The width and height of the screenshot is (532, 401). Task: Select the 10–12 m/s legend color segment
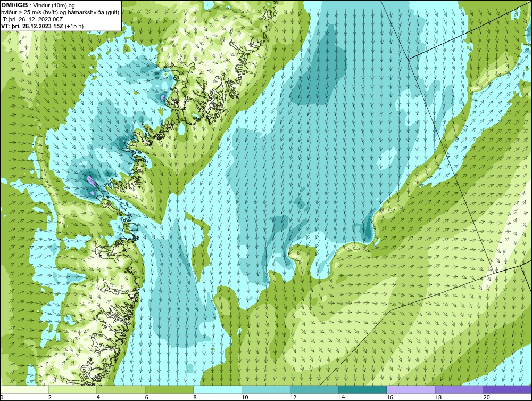click(266, 389)
